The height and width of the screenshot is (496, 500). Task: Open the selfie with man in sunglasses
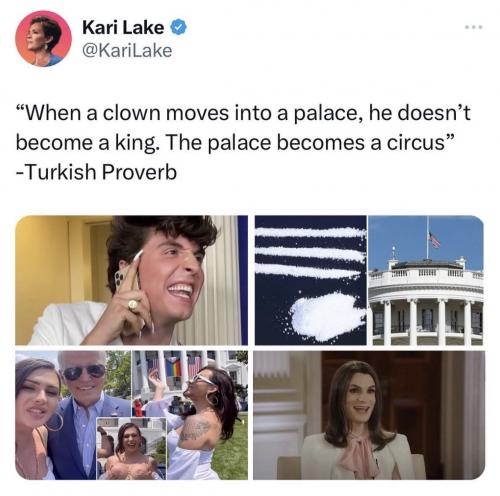73,415
